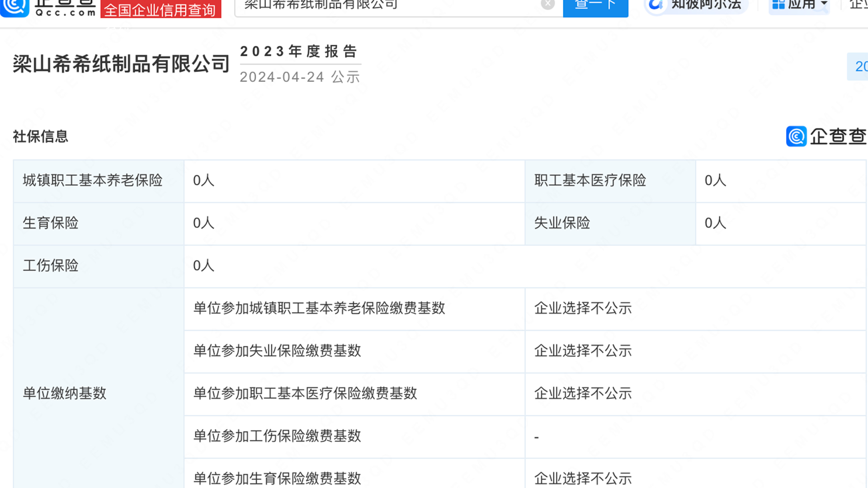
Task: Select the 职工基本医疗保险 label cell
Action: 610,181
